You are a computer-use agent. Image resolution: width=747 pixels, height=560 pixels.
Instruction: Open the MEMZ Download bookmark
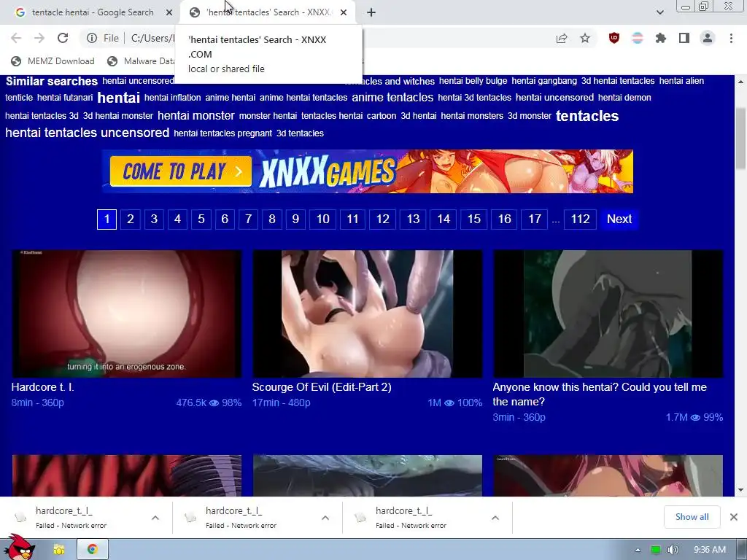click(x=53, y=61)
